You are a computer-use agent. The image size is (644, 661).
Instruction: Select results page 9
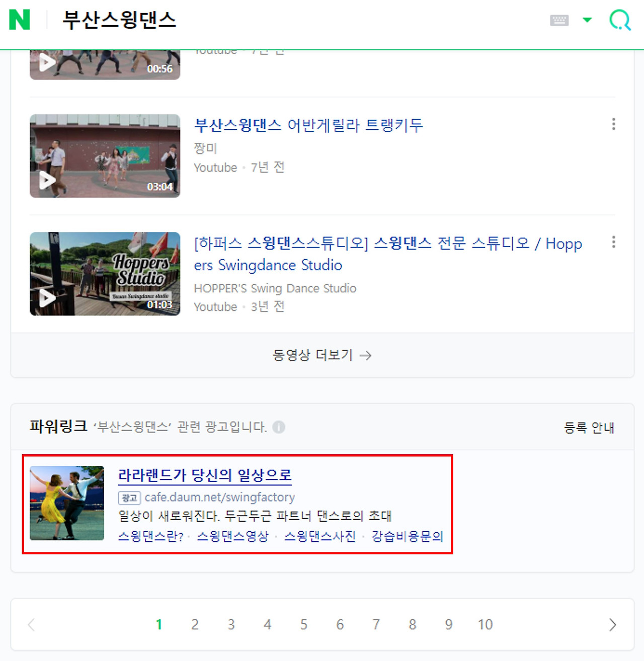point(449,625)
